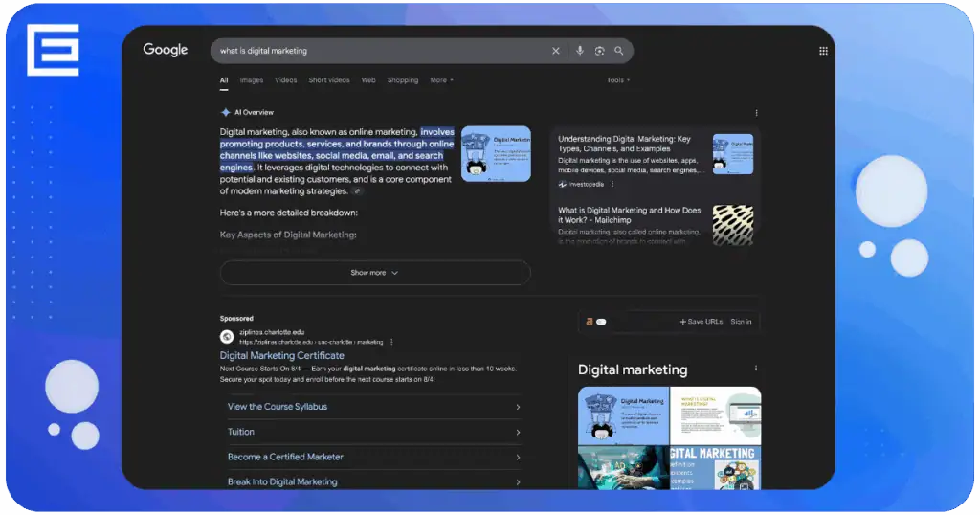The height and width of the screenshot is (515, 980).
Task: Open Become a Certified Marketer chevron
Action: pos(518,457)
